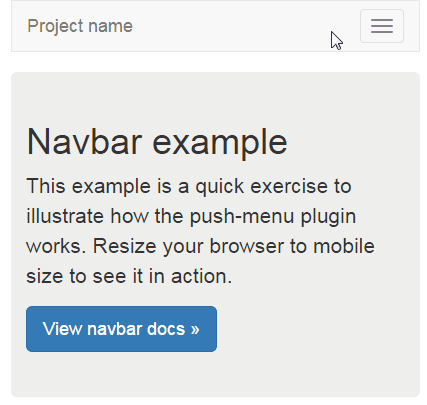Viewport: 427px width, 405px height.
Task: Click the word "example" in the large heading
Action: pos(220,143)
